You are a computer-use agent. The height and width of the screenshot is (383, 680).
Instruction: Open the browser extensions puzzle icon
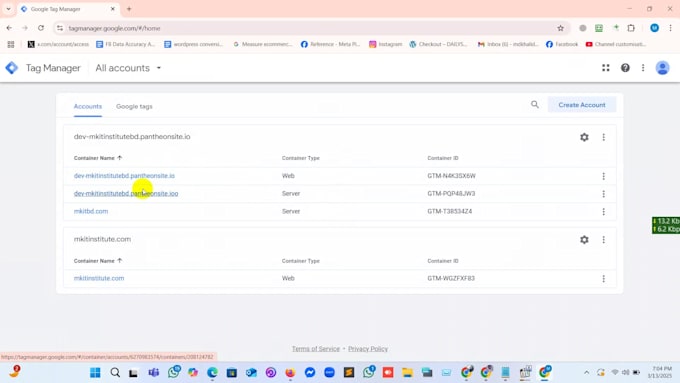point(631,28)
